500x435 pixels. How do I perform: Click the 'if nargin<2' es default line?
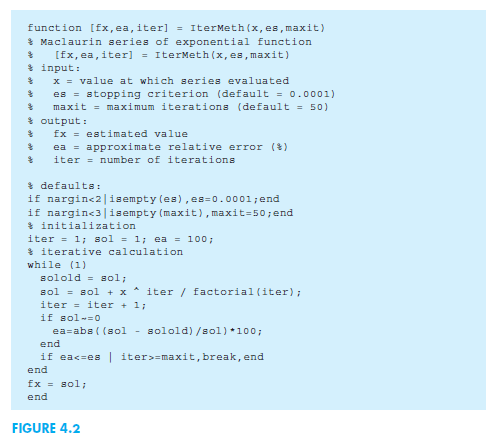[x=154, y=199]
